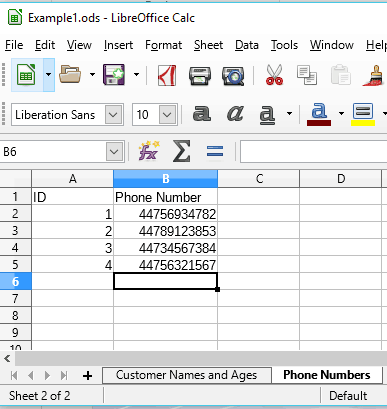This screenshot has height=409, width=387.
Task: Open the Edit menu
Action: 45,45
